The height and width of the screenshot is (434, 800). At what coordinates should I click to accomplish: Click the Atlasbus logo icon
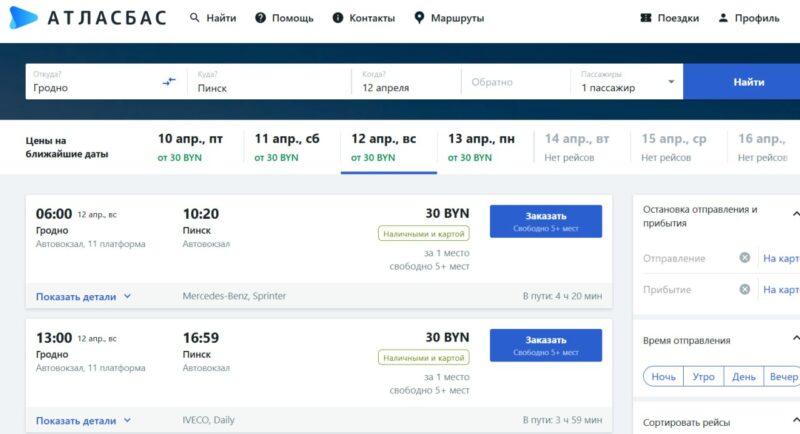(x=23, y=18)
